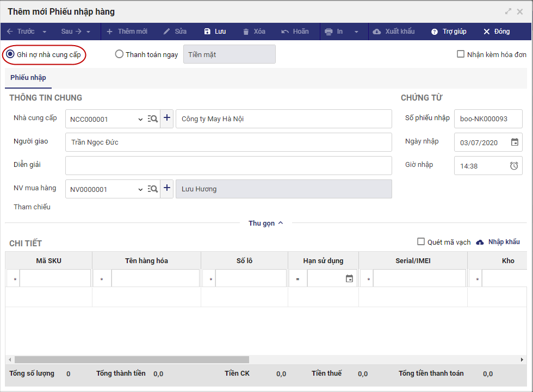Tick the Quét mã vạch checkbox

421,242
